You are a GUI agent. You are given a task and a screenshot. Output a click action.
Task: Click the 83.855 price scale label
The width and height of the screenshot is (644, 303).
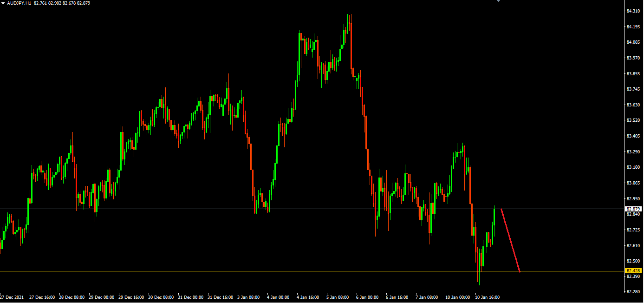coord(633,73)
